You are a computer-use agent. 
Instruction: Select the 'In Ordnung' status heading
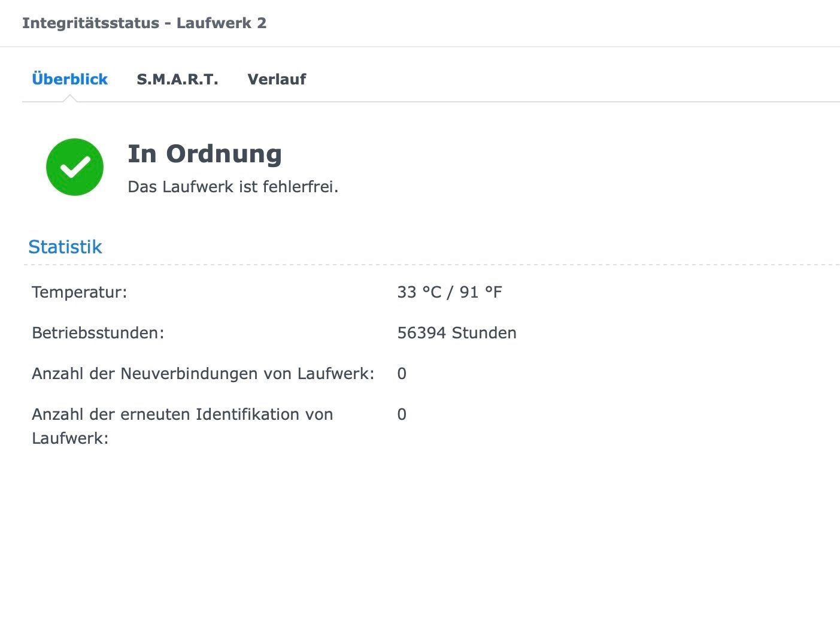(205, 154)
